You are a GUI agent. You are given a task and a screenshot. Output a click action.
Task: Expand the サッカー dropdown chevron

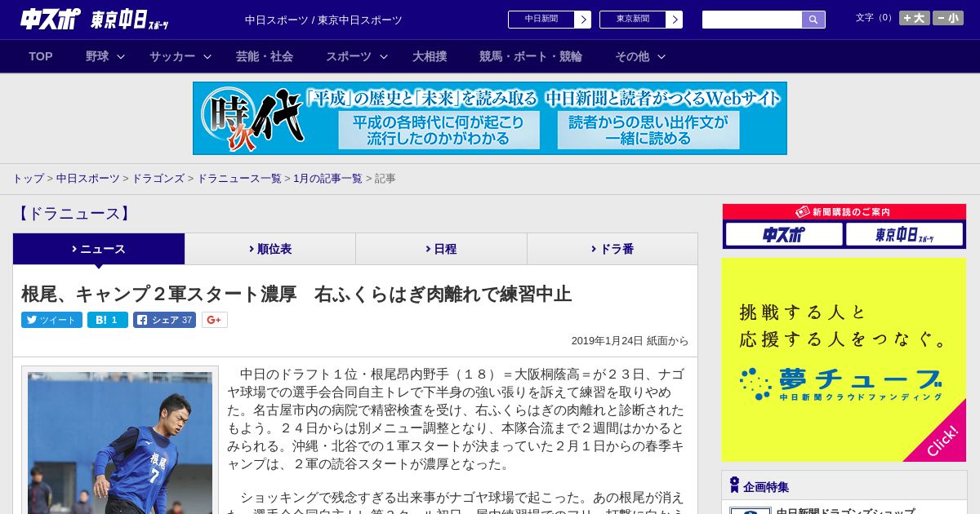207,56
